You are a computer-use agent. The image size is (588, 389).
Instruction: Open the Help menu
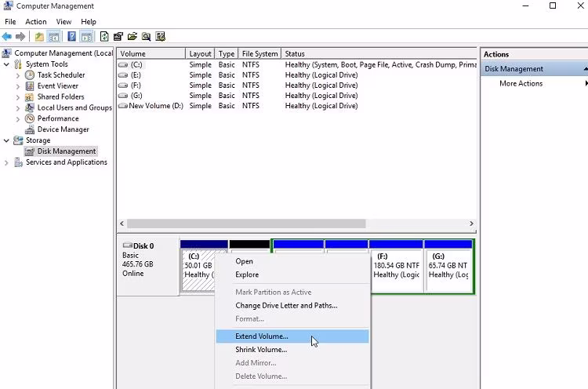(x=89, y=22)
